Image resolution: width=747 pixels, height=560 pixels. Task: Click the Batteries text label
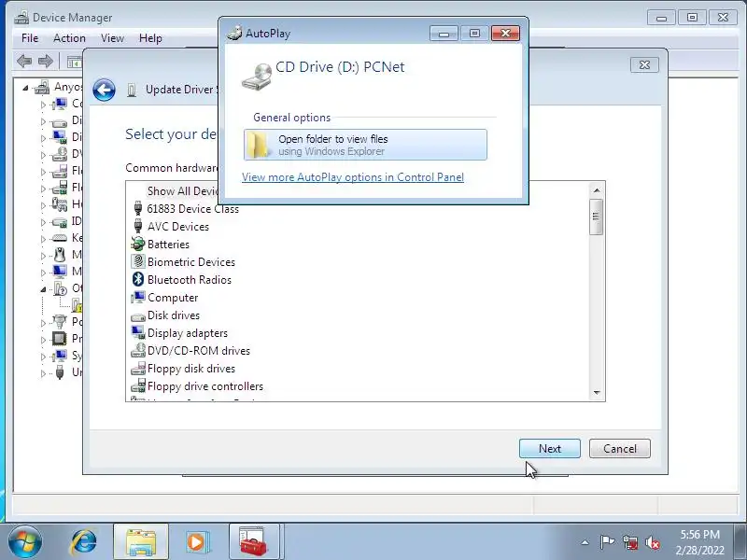point(168,245)
